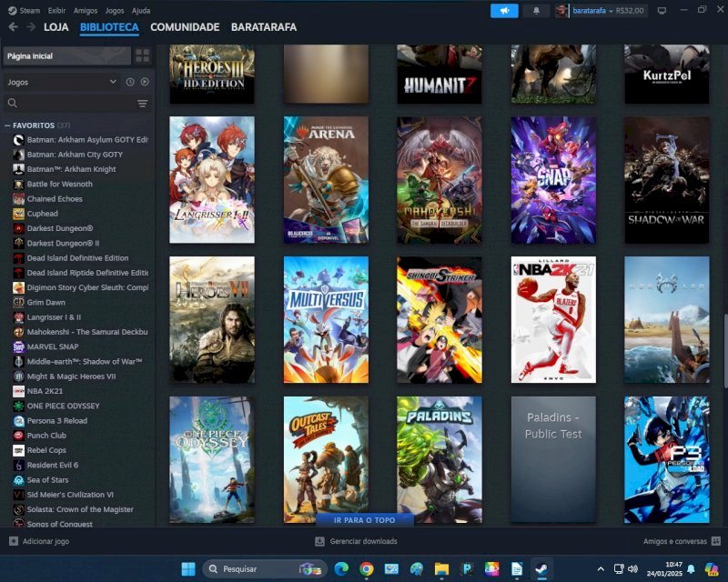Click the search magnifier in library sidebar
Viewport: 728px width, 582px height.
click(13, 103)
